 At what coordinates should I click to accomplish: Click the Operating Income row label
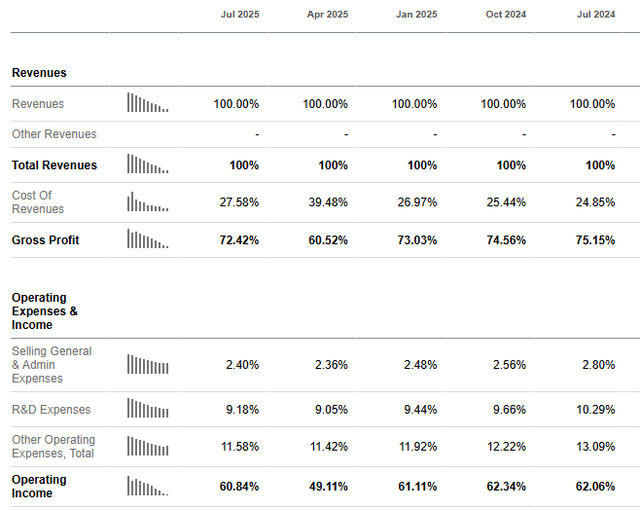39,486
